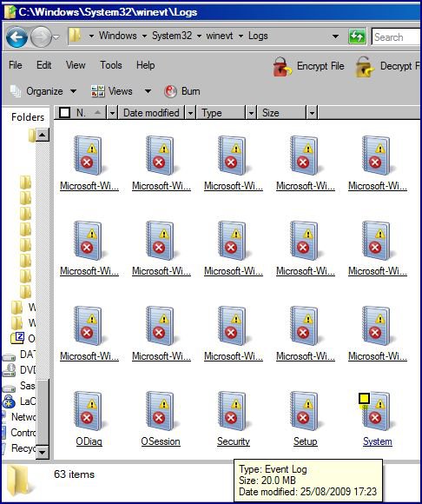Refresh the Logs folder with green arrows icon
The height and width of the screenshot is (504, 422).
pos(357,36)
